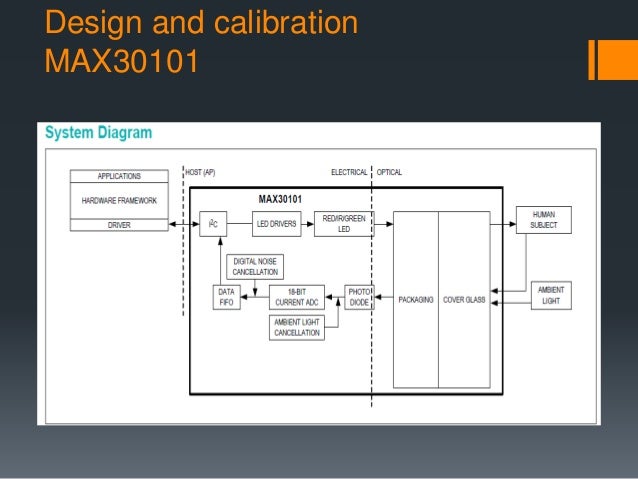Click the 'PACKAGING' block
This screenshot has height=479, width=638.
point(416,300)
